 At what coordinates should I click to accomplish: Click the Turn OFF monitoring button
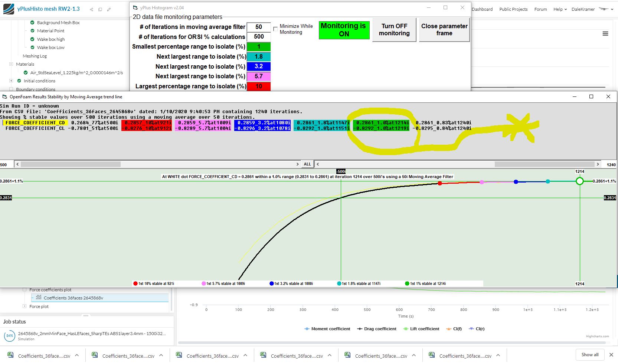[x=394, y=30]
